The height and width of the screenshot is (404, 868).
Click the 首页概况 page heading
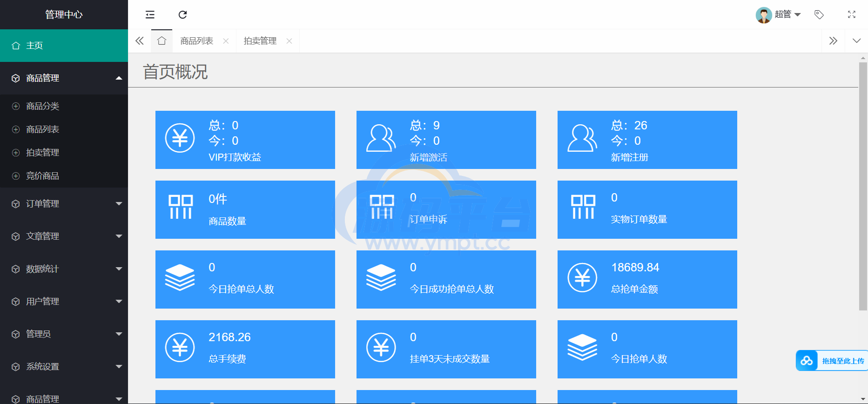(x=175, y=72)
